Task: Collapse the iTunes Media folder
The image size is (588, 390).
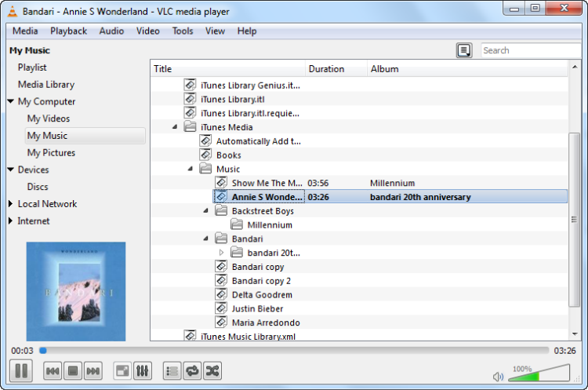Action: tap(175, 127)
